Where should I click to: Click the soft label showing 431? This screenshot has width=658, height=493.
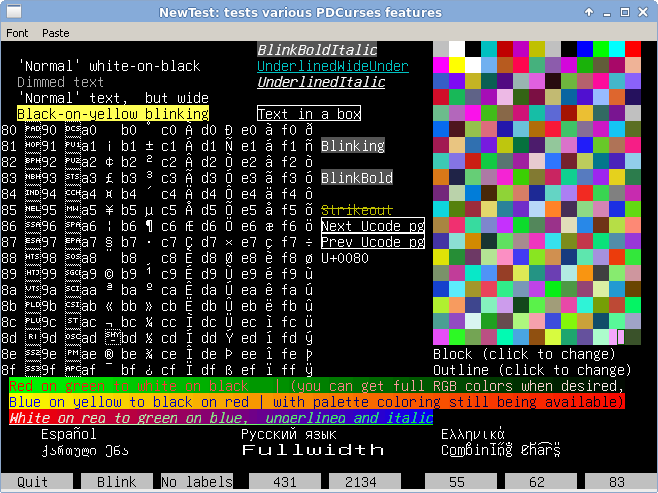coord(285,482)
